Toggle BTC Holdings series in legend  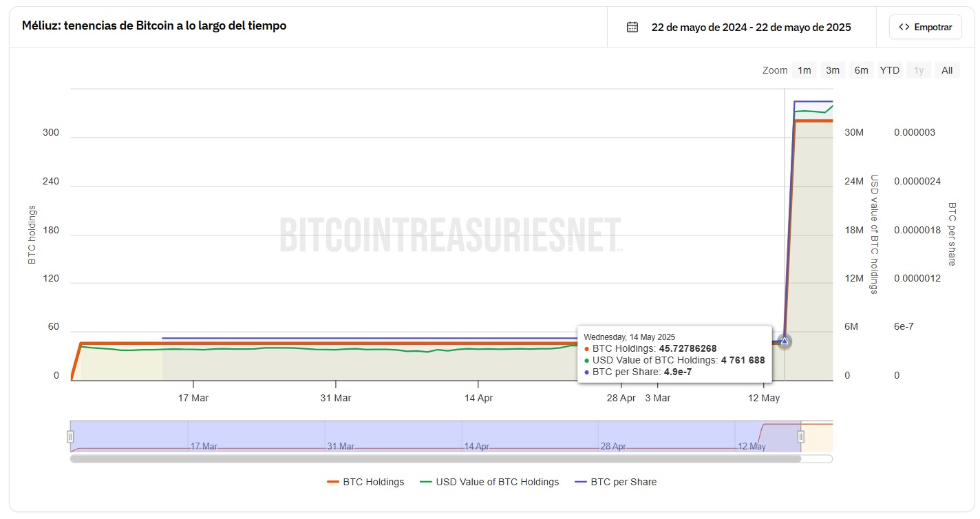pyautogui.click(x=365, y=482)
